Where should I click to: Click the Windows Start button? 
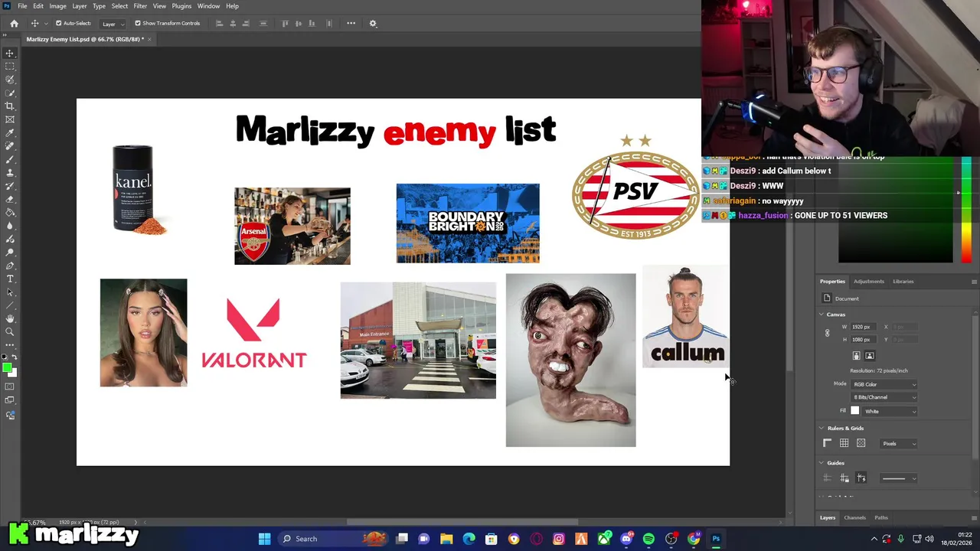[264, 539]
